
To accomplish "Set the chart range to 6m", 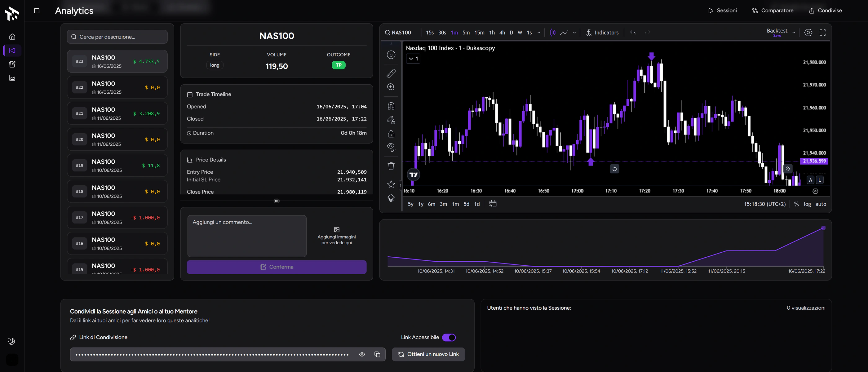I will tap(431, 204).
